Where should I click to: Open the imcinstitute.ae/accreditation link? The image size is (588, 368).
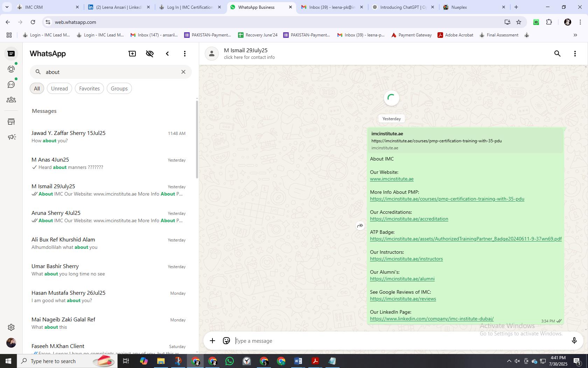click(x=409, y=219)
